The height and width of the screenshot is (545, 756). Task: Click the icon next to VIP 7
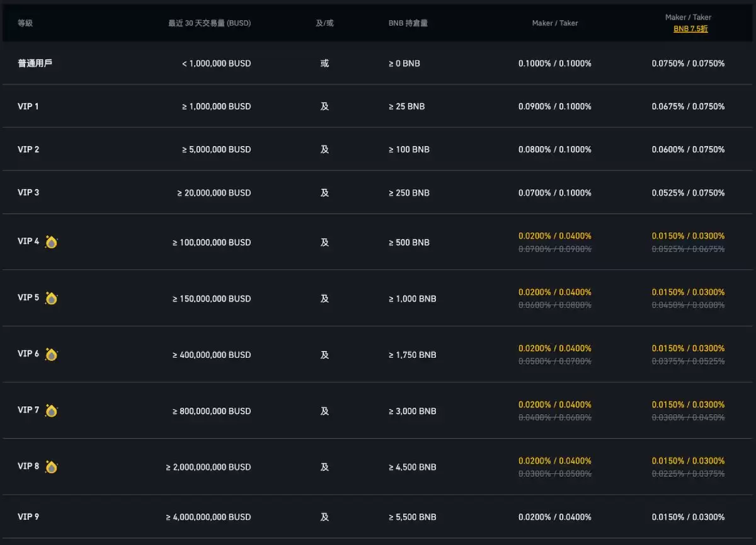51,411
